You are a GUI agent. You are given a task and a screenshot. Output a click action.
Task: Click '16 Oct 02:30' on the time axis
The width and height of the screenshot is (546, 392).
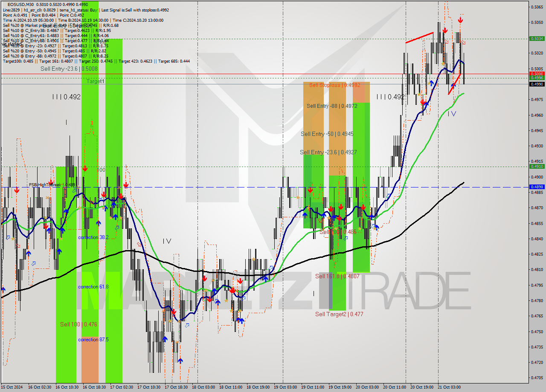coord(40,387)
